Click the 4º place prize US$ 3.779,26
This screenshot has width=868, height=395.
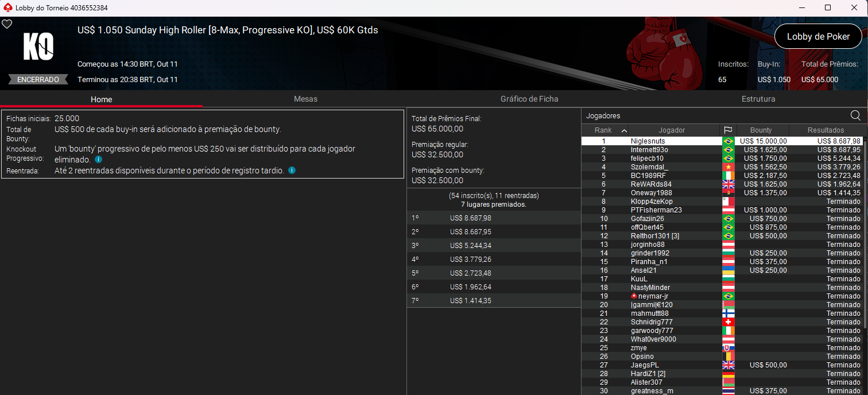[x=470, y=260]
